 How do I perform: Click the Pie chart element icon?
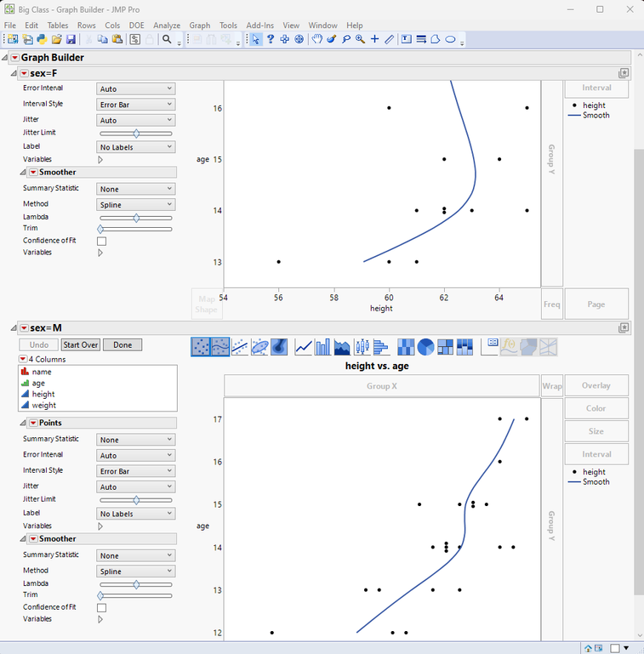point(425,347)
